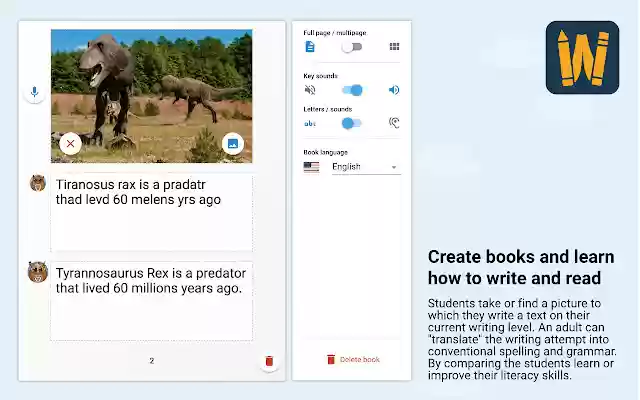Click the small owl avatar beside student text

[x=38, y=183]
